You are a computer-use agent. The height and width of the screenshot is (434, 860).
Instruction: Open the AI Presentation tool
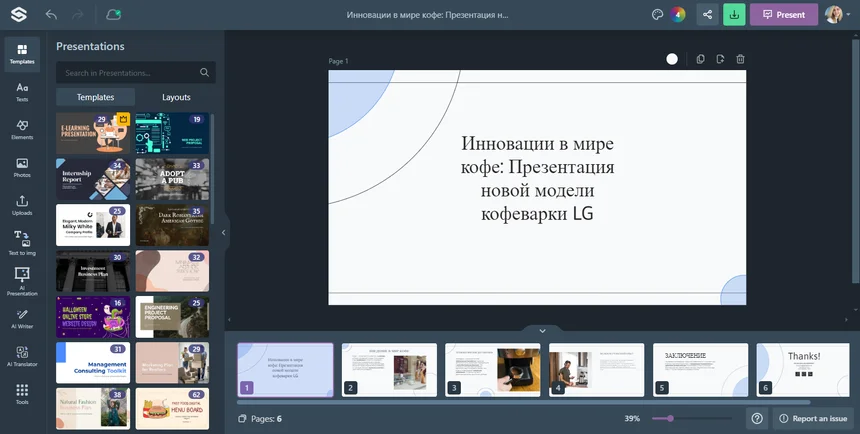coord(22,281)
